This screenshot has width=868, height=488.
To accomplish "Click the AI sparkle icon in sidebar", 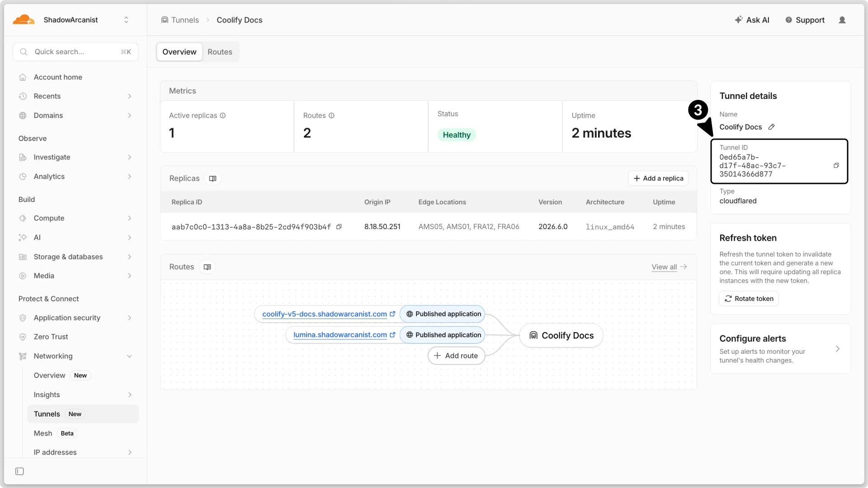I will (23, 238).
